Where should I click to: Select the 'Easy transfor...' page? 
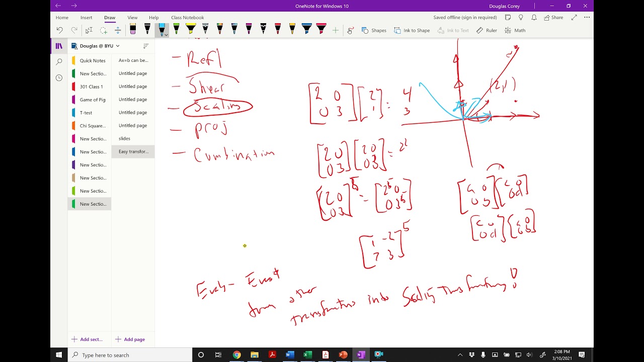click(133, 152)
